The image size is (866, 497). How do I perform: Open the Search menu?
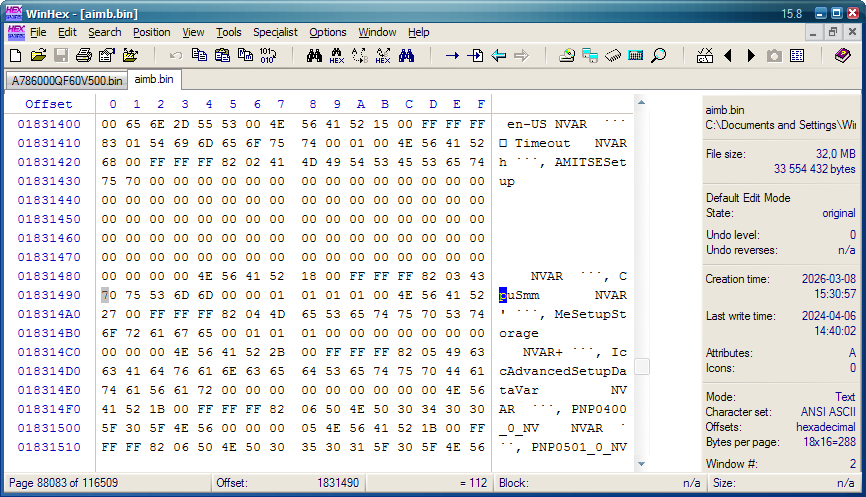(104, 32)
